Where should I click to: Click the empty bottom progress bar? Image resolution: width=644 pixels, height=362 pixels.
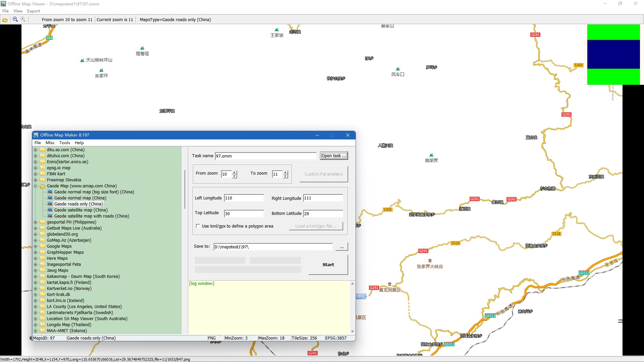248,269
